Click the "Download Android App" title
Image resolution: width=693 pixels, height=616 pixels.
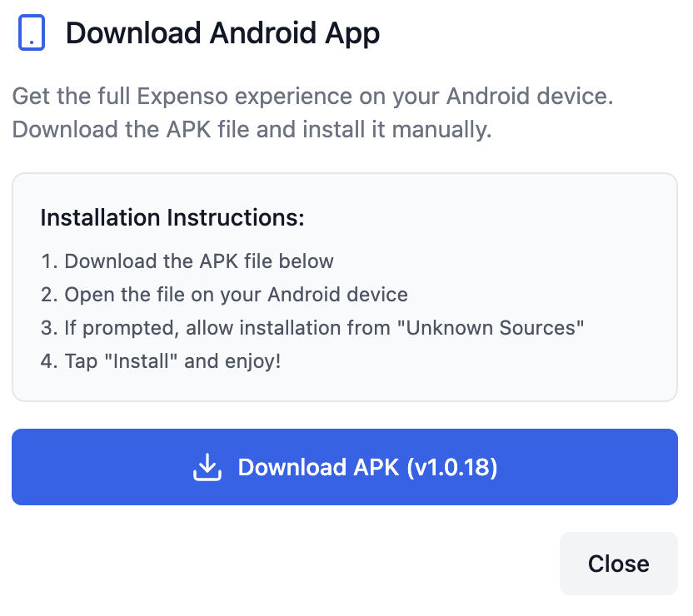[222, 33]
